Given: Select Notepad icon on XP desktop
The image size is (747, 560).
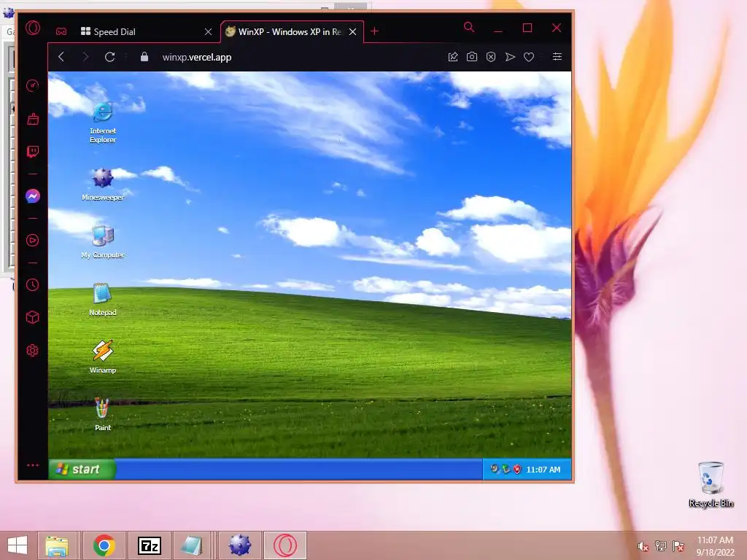Looking at the screenshot, I should pyautogui.click(x=103, y=300).
